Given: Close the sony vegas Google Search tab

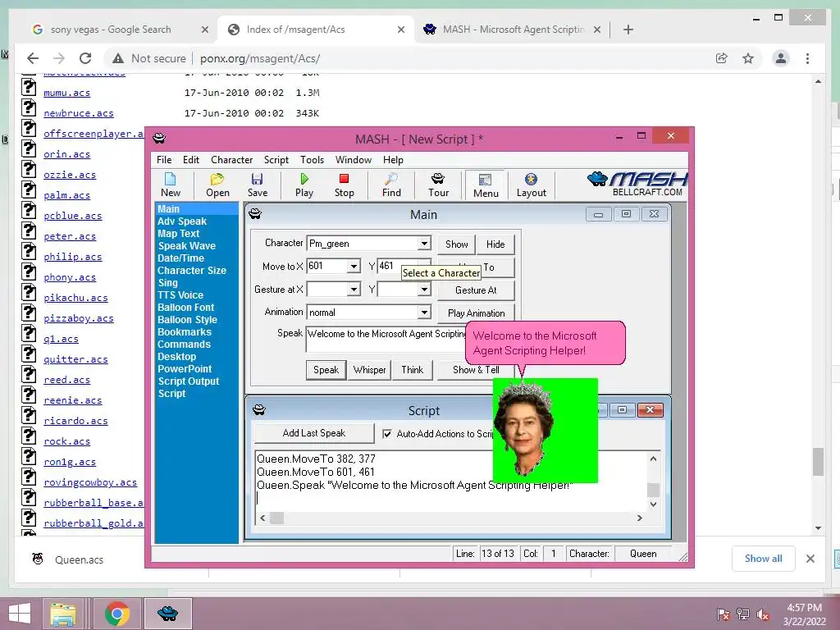Looking at the screenshot, I should (204, 30).
